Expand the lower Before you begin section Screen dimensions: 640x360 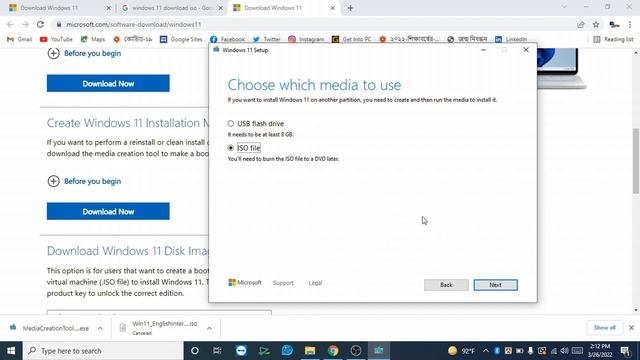coord(84,181)
